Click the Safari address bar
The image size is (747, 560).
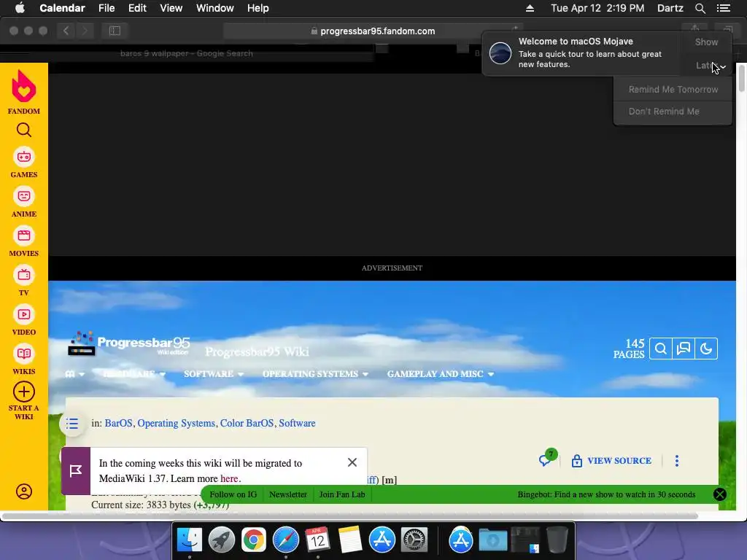373,31
